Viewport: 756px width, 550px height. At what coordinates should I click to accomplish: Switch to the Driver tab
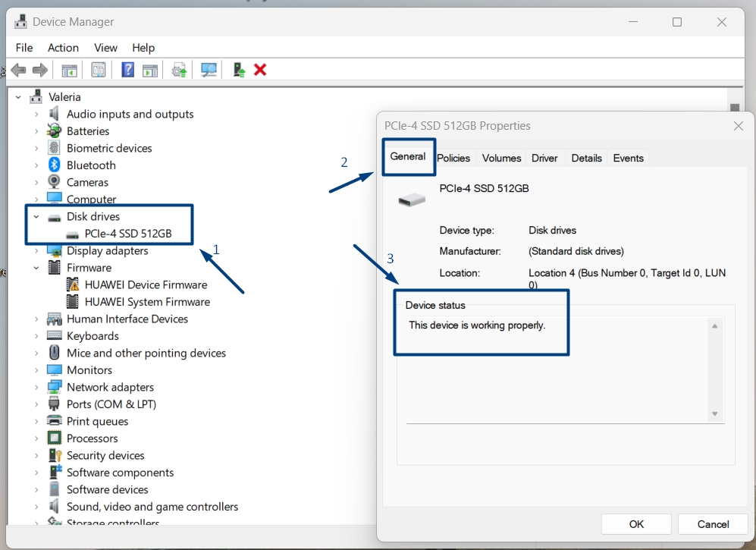tap(544, 158)
